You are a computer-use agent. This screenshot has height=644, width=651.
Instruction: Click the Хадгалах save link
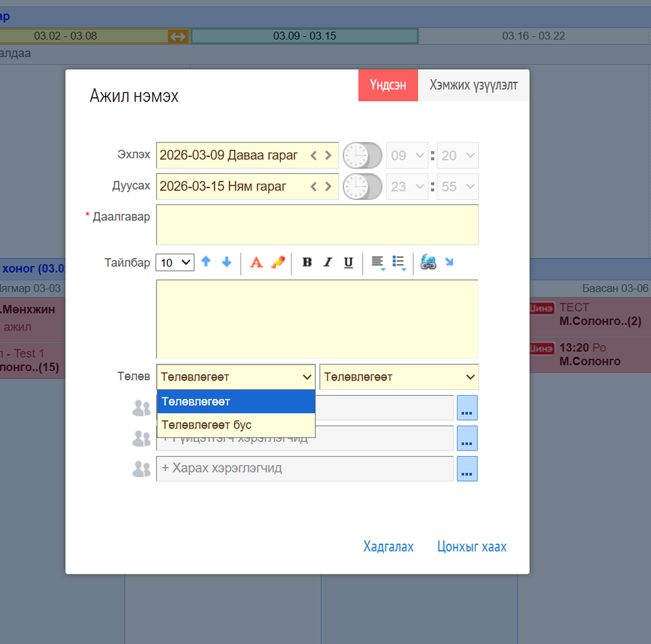(388, 546)
